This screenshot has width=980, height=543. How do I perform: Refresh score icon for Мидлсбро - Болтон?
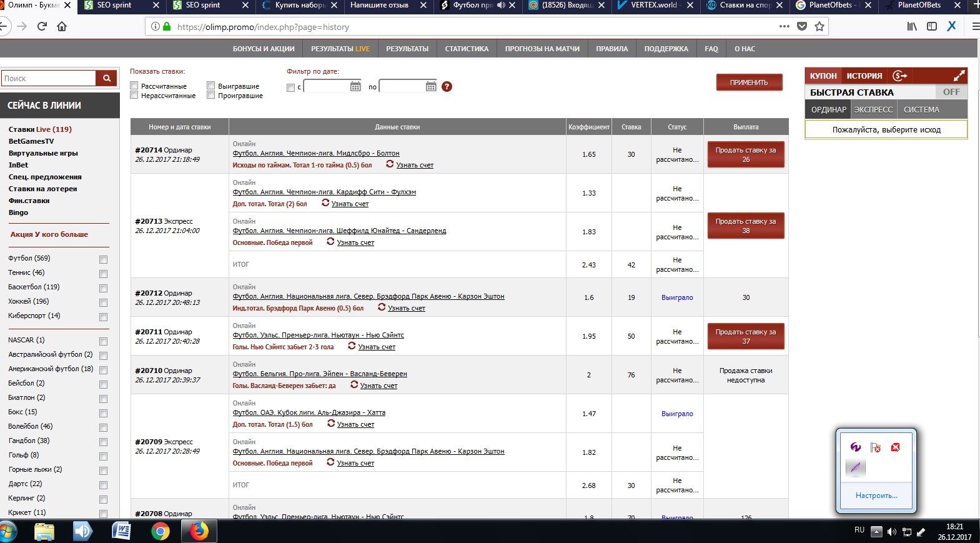(390, 164)
